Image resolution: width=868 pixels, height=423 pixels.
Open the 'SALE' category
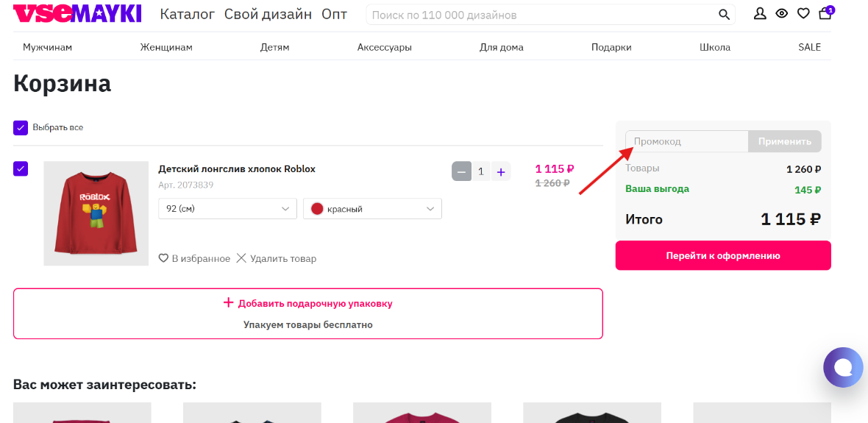coord(809,47)
